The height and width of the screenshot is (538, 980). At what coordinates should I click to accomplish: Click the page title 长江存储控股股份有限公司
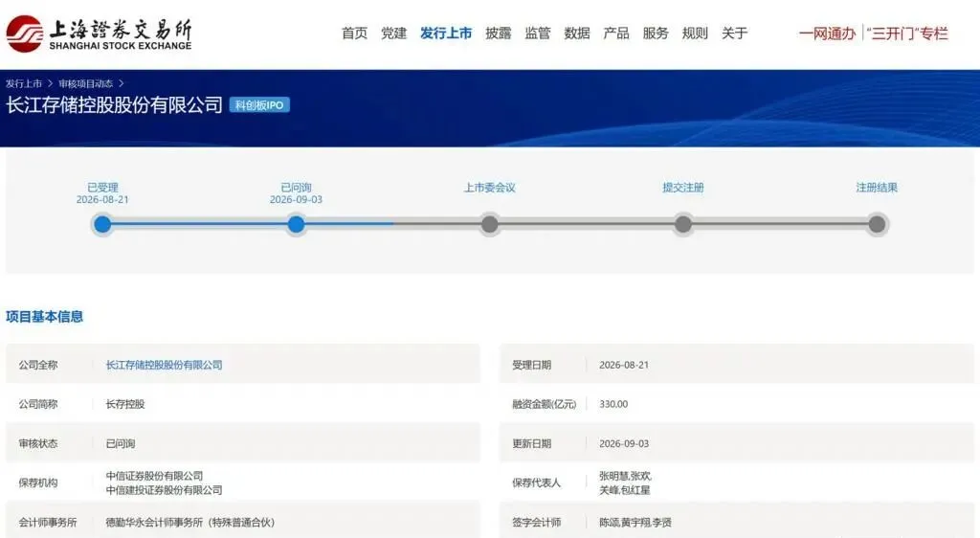(x=115, y=105)
